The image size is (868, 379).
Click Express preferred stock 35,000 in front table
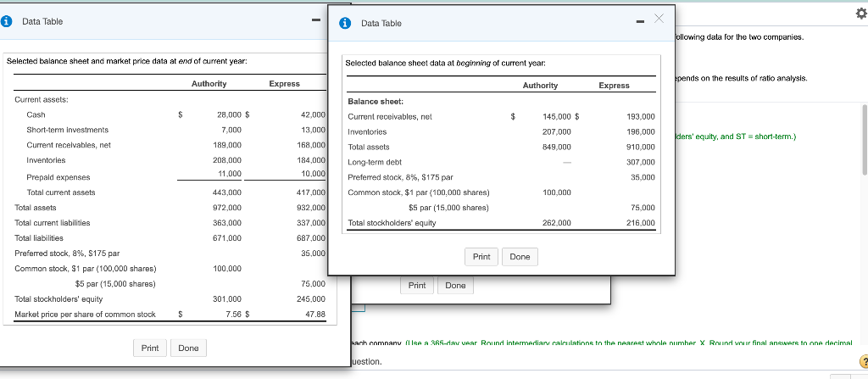click(643, 177)
